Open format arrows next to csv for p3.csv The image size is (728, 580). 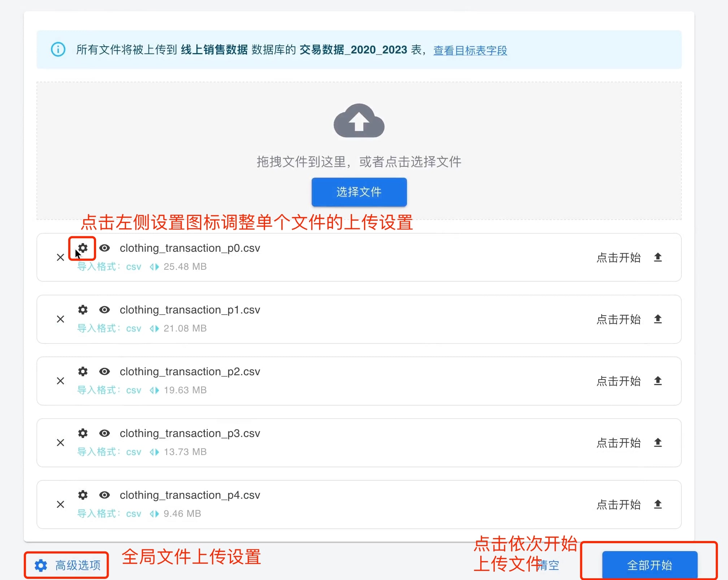pyautogui.click(x=153, y=452)
